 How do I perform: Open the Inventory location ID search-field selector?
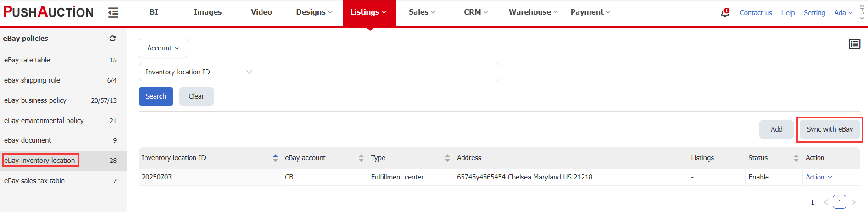pyautogui.click(x=199, y=72)
